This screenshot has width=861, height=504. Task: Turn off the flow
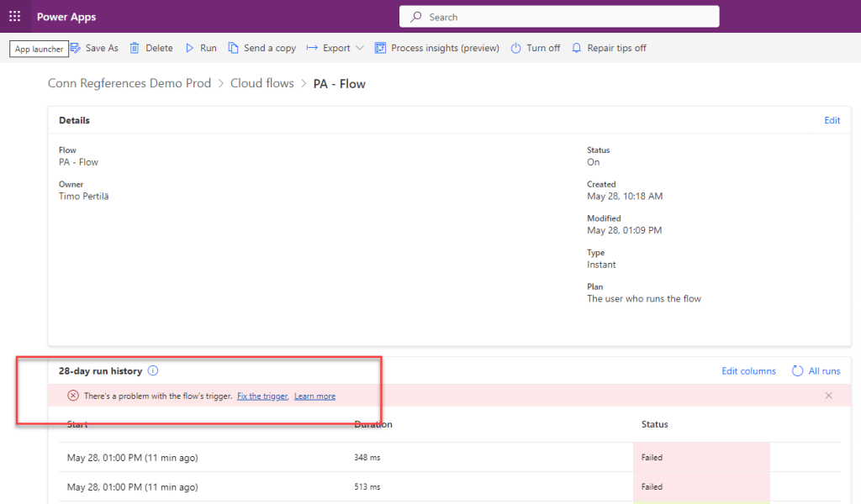535,48
